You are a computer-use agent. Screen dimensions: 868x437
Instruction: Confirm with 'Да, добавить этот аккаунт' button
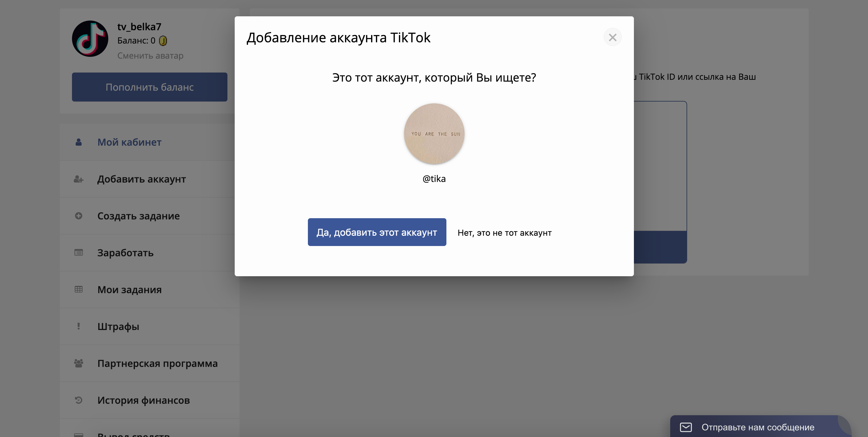(x=377, y=232)
